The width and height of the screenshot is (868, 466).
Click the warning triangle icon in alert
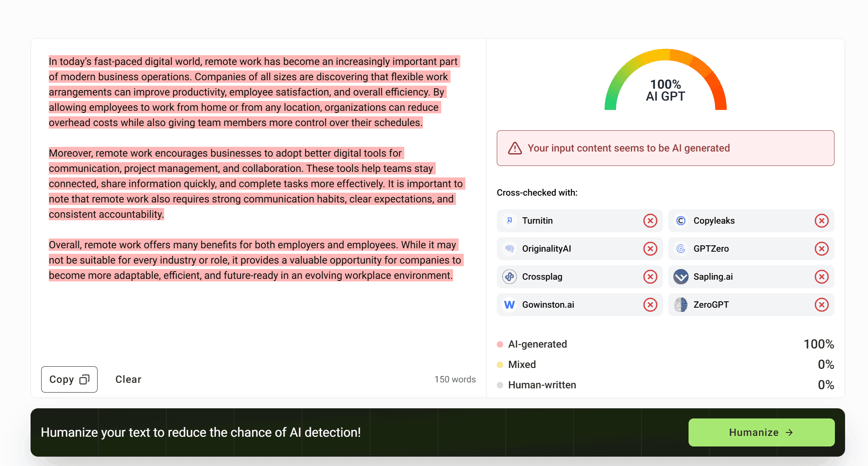click(515, 148)
